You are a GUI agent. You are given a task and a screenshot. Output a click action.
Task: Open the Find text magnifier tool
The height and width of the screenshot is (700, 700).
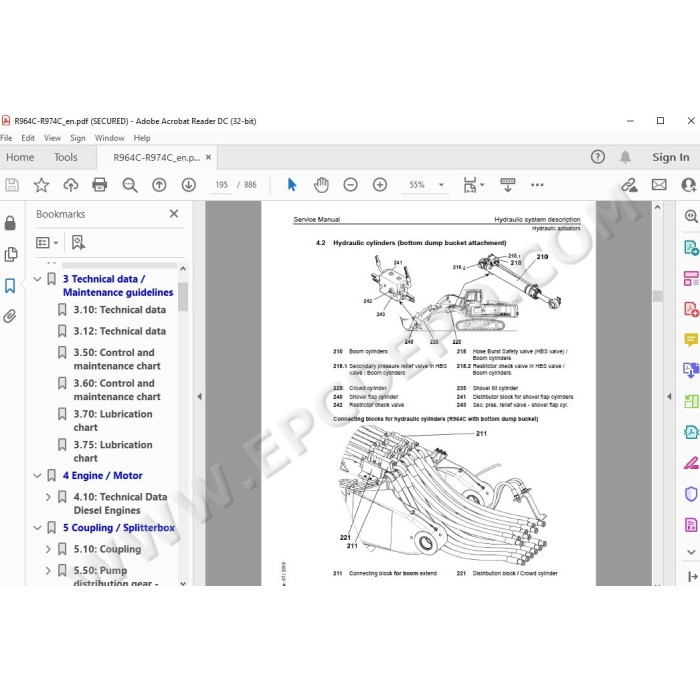point(129,184)
